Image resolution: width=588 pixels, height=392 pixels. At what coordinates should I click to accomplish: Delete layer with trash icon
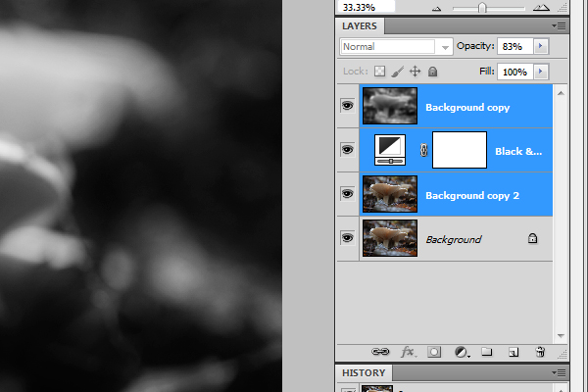(540, 352)
